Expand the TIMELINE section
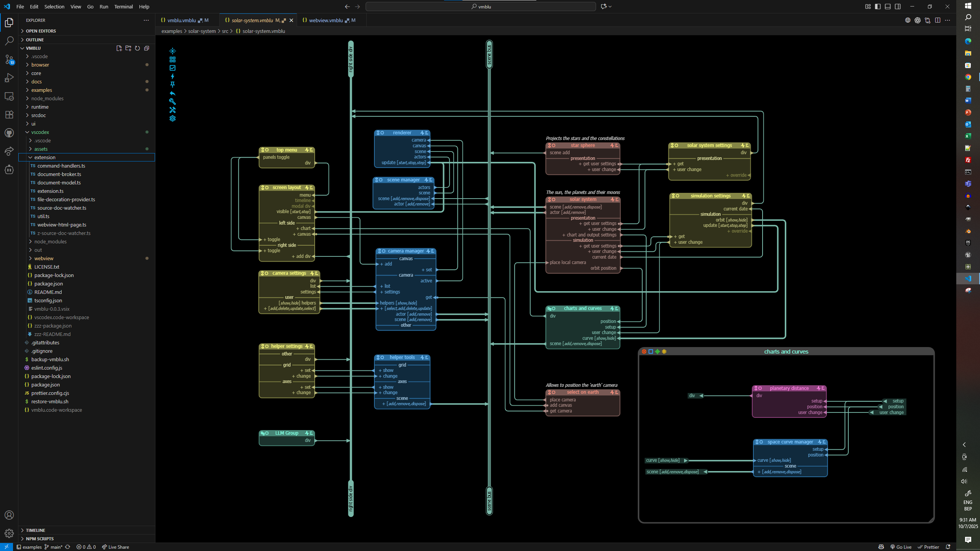The image size is (980, 551). click(35, 530)
